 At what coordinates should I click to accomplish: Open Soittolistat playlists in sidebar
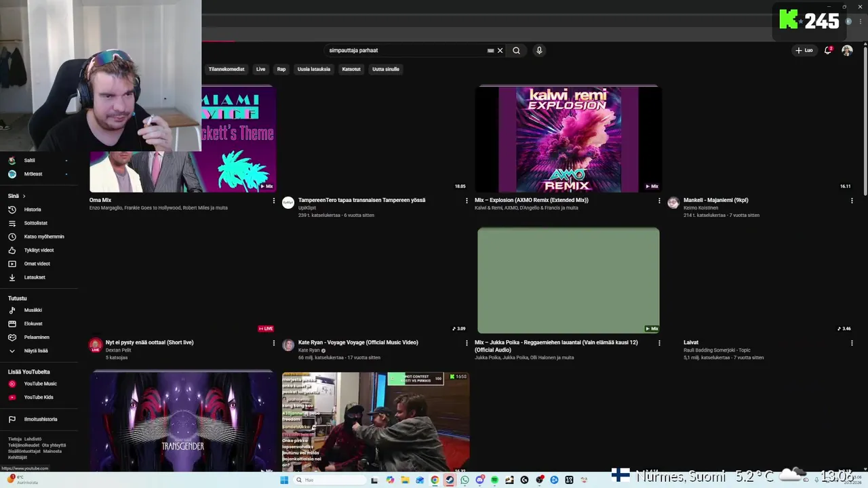pos(35,223)
